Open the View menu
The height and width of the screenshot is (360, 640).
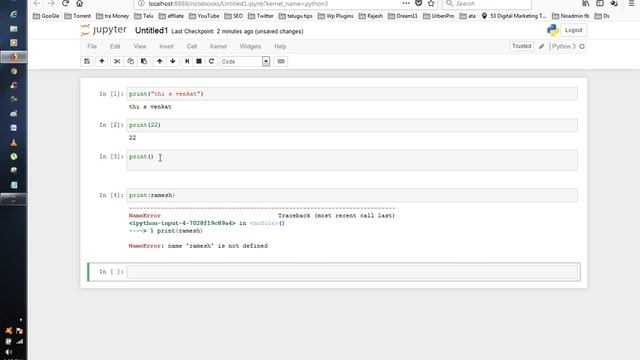(x=140, y=47)
